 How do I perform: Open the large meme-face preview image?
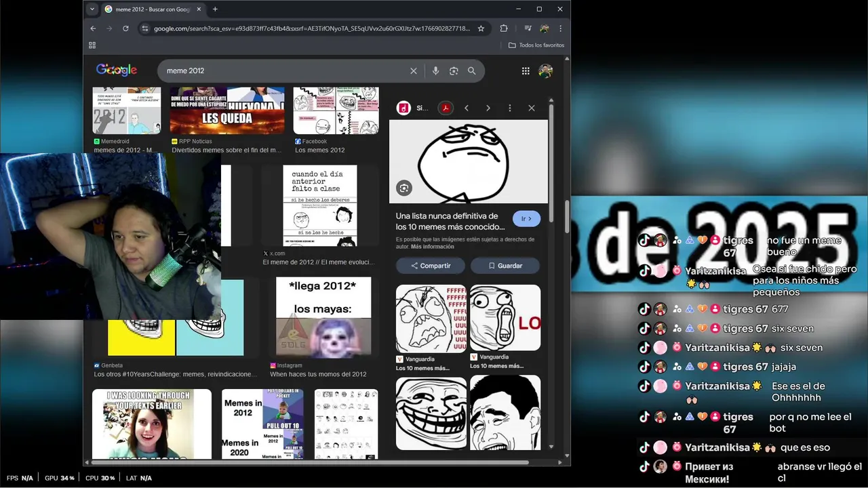tap(469, 161)
